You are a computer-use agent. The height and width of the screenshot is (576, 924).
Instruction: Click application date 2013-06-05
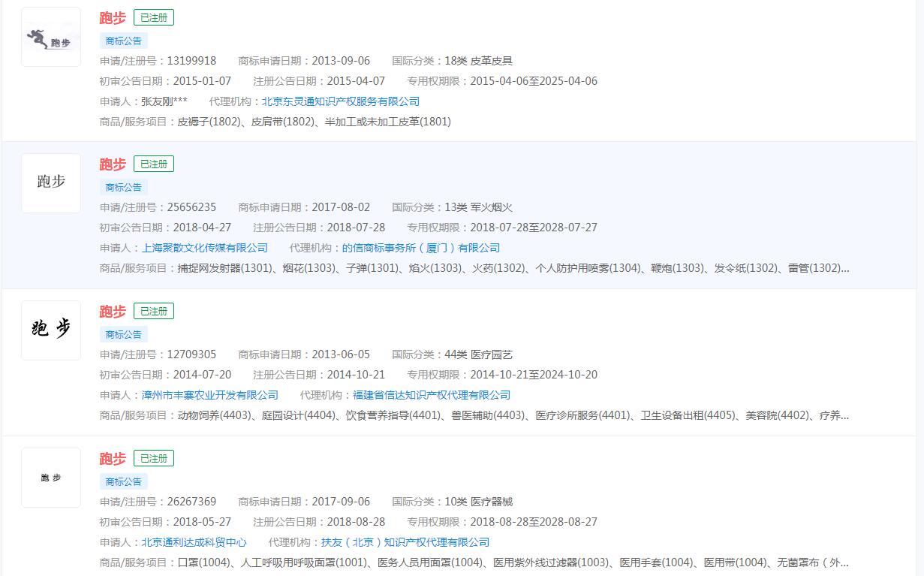click(341, 354)
